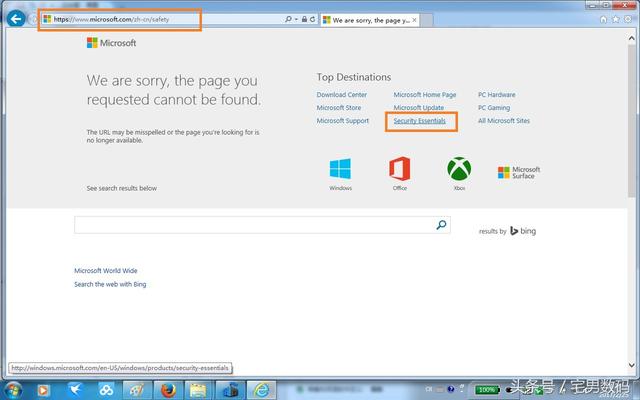Select the 'We are sorry, the page' tab

click(x=367, y=20)
